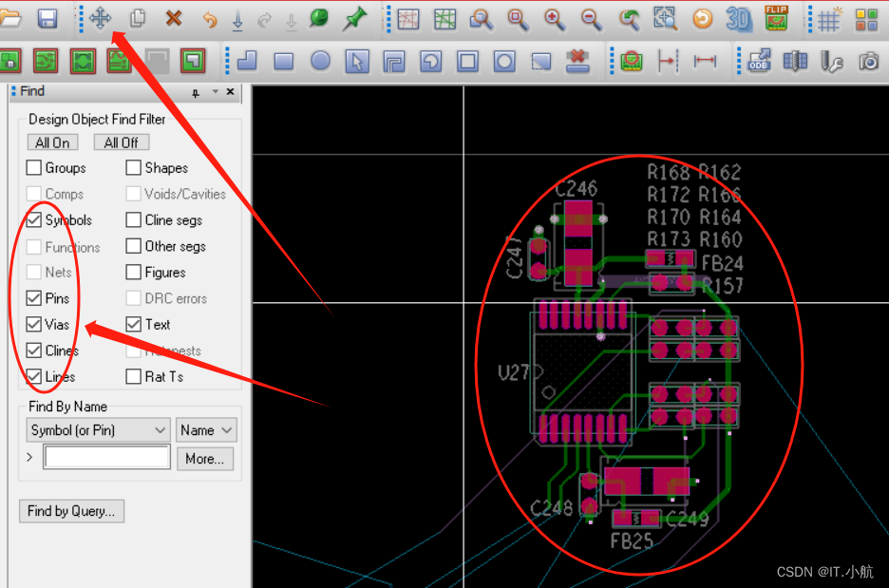Click the Open folder icon
Image resolution: width=889 pixels, height=588 pixels.
(9, 18)
